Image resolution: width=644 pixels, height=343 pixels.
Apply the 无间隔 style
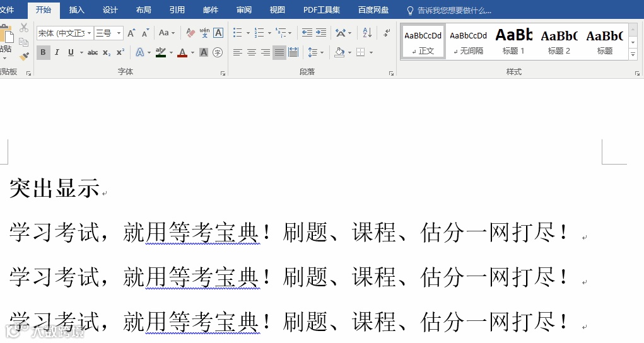[468, 42]
